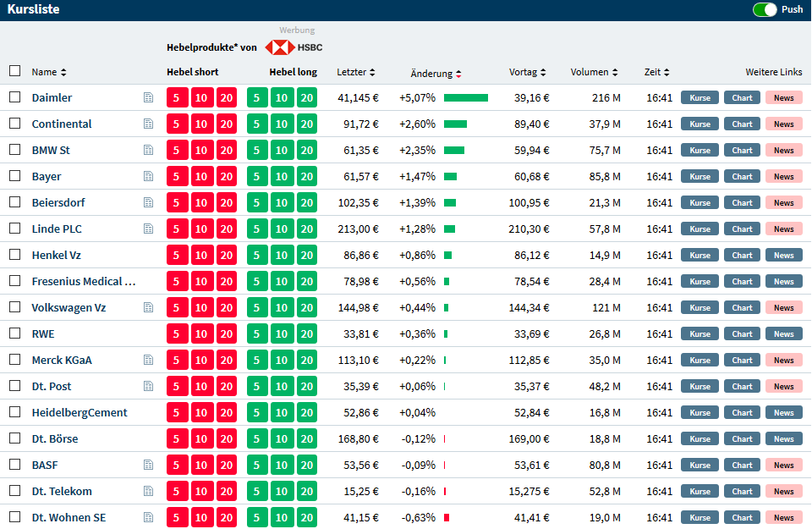The height and width of the screenshot is (529, 812).
Task: Check the BASF row checkbox
Action: [15, 464]
